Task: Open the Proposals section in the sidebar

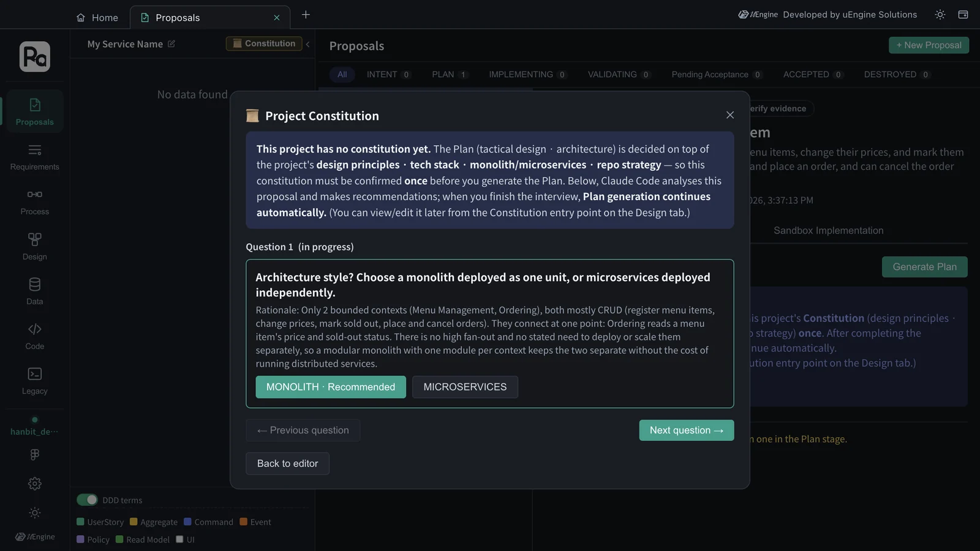Action: tap(35, 111)
